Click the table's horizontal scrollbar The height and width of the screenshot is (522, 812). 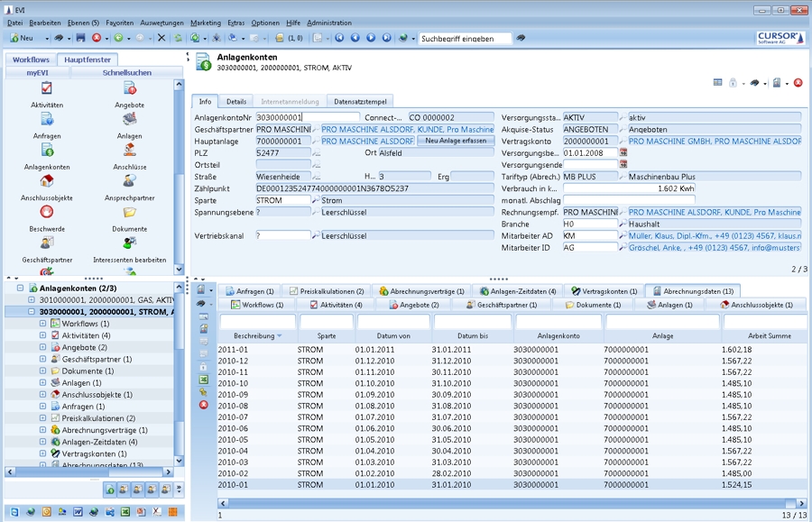coord(505,503)
